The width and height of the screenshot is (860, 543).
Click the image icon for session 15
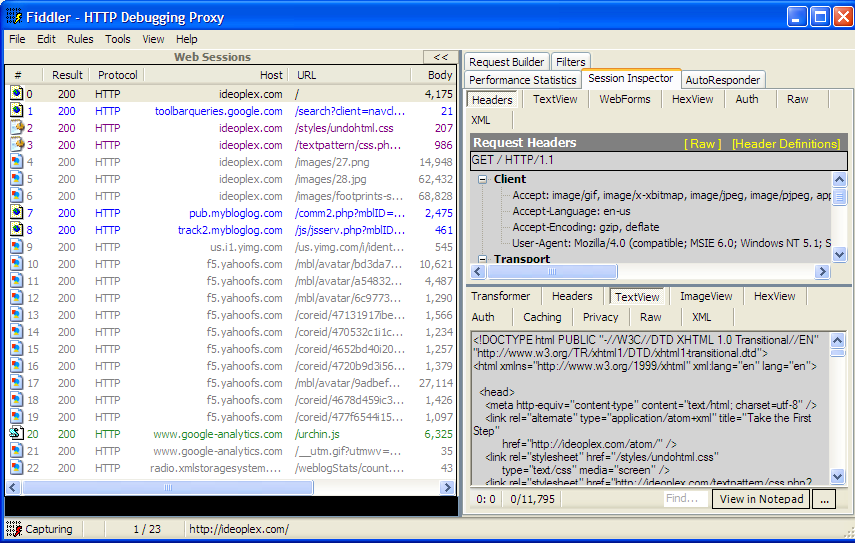[x=17, y=348]
